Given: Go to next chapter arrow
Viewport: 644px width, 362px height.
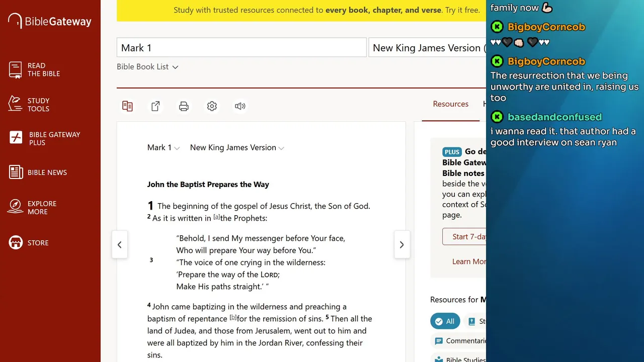Looking at the screenshot, I should coord(401,245).
